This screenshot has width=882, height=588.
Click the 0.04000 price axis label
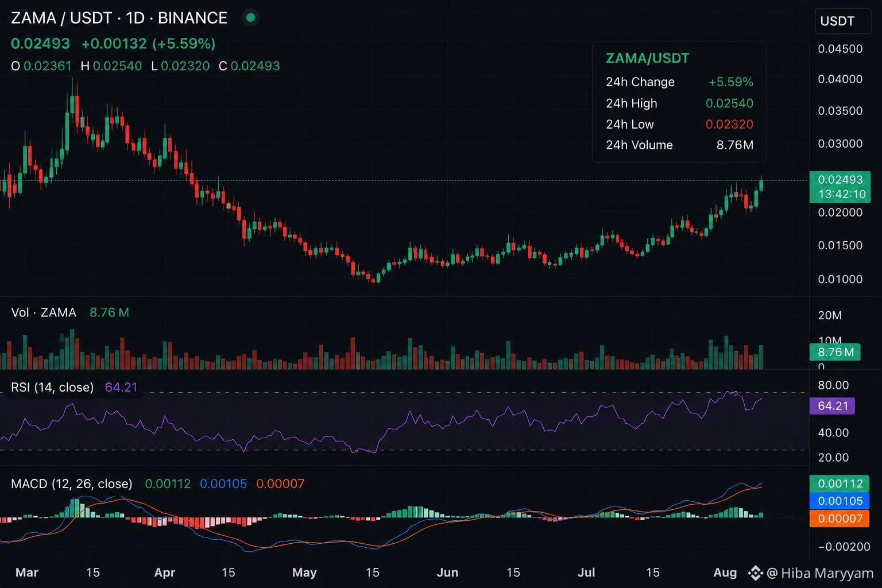coord(840,79)
